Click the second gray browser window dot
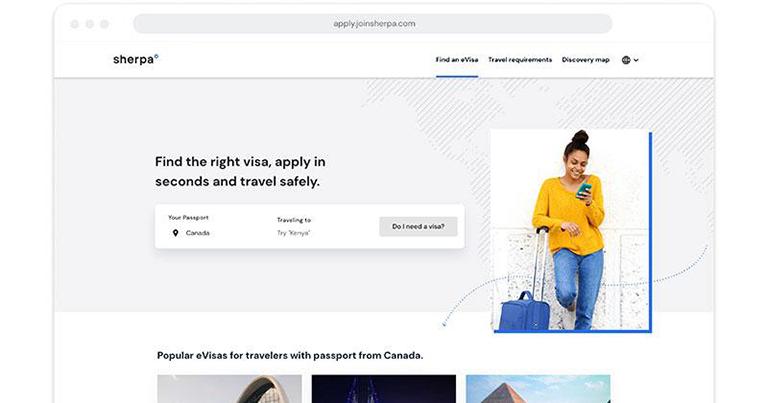768x403 pixels. point(90,24)
